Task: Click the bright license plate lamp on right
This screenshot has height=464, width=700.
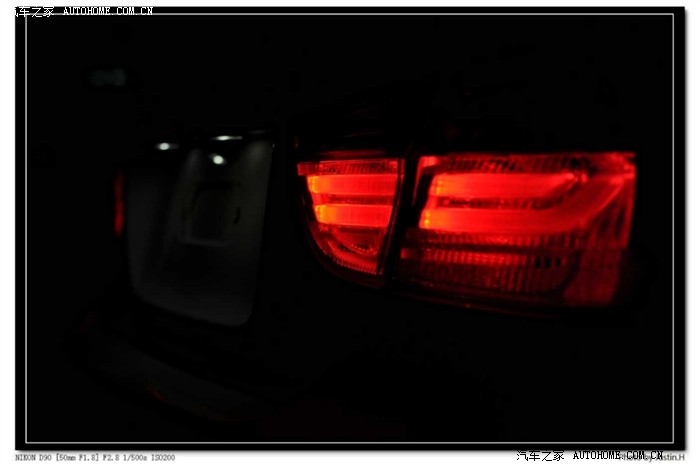Action: [x=218, y=159]
